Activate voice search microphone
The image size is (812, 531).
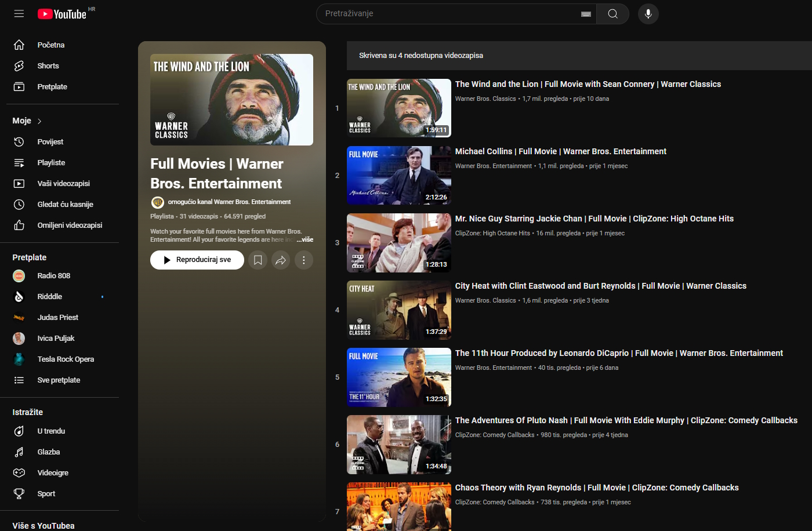(648, 14)
